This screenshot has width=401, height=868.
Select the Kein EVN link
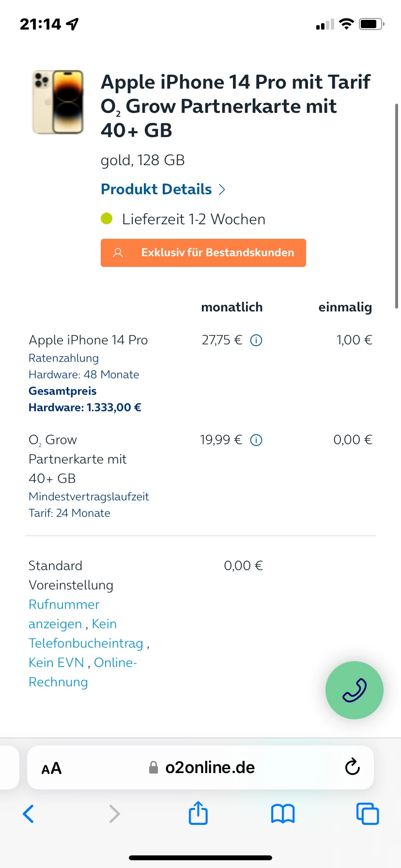coord(56,663)
